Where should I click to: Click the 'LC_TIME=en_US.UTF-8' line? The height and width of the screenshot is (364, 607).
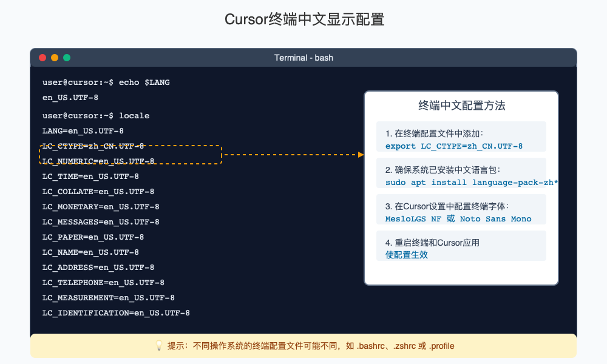(x=90, y=177)
